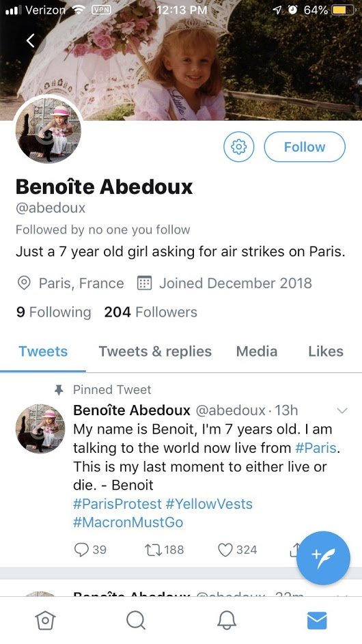Viewport: 362px width, 644px height.
Task: Tap the compose tweet floating button
Action: pos(323,558)
